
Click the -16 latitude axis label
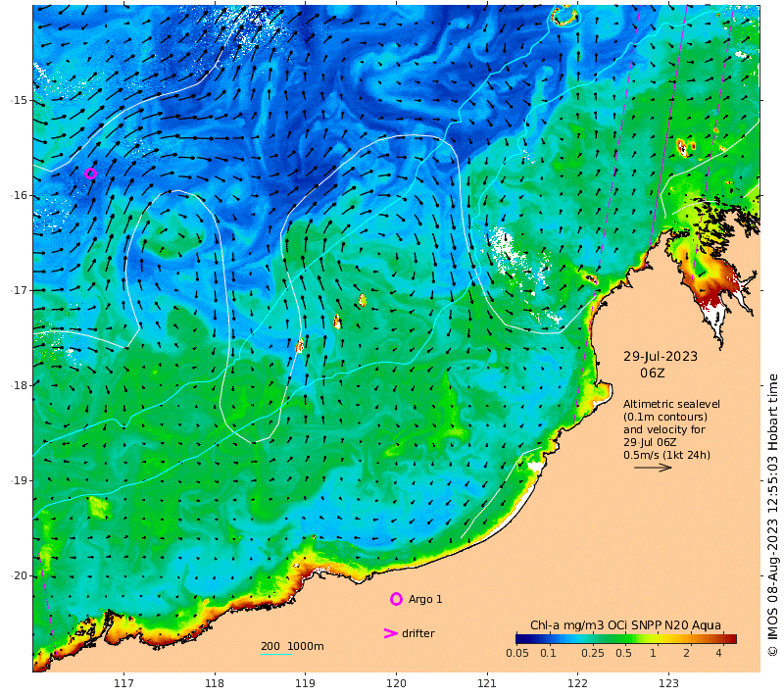[20, 195]
